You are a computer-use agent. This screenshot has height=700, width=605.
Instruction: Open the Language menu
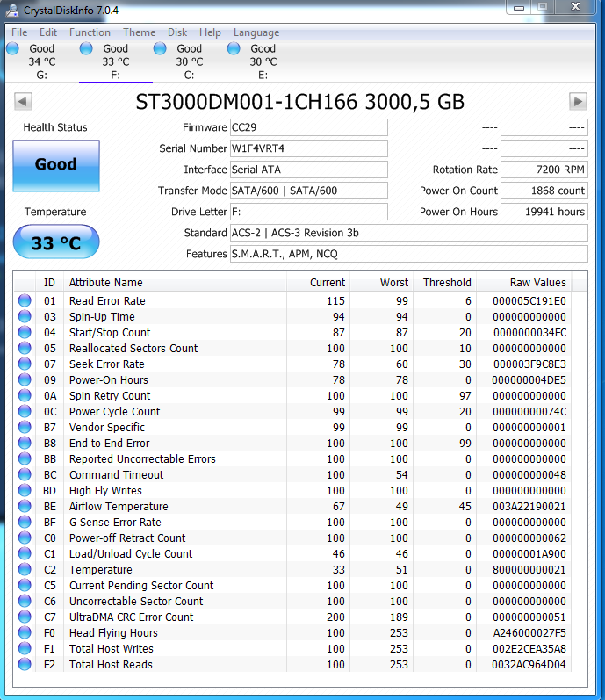tap(256, 32)
